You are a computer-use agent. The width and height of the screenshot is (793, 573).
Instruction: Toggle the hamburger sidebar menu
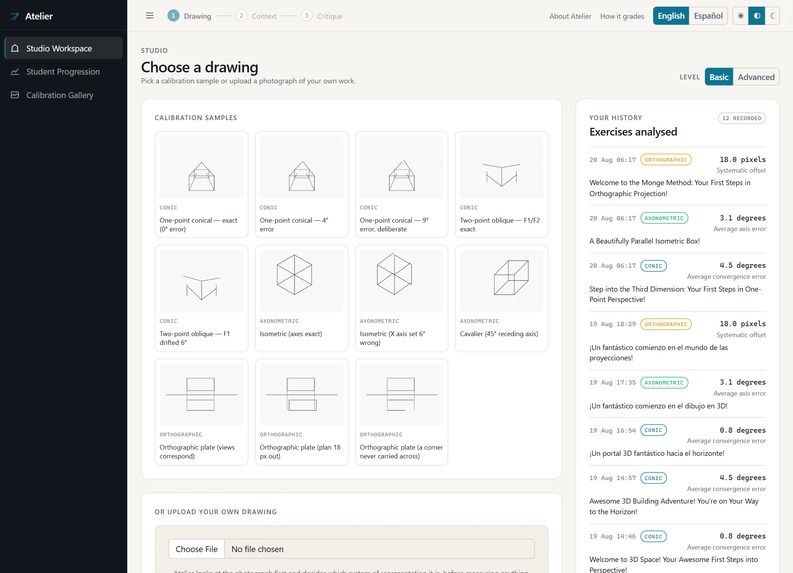point(150,16)
